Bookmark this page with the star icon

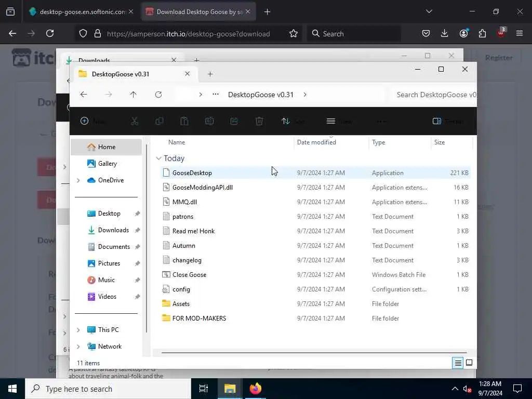click(x=294, y=34)
